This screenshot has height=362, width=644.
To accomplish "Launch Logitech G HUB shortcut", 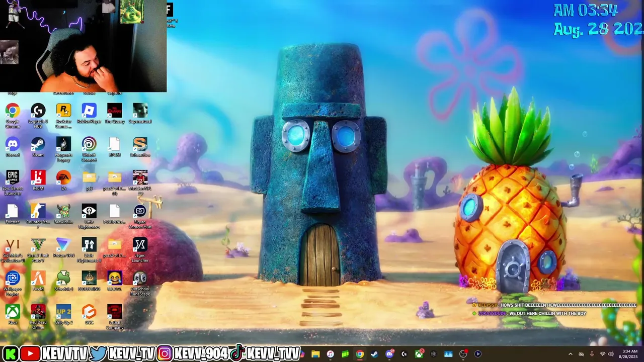I will 38,116.
